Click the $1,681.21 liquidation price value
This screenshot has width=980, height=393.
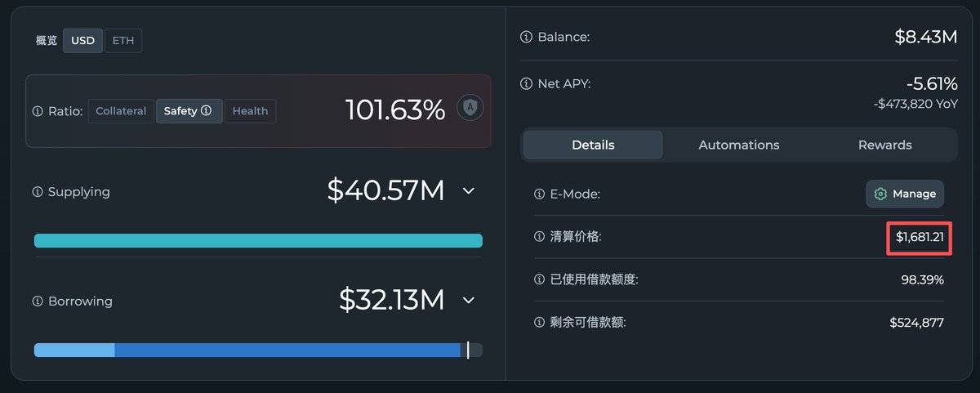(x=920, y=237)
